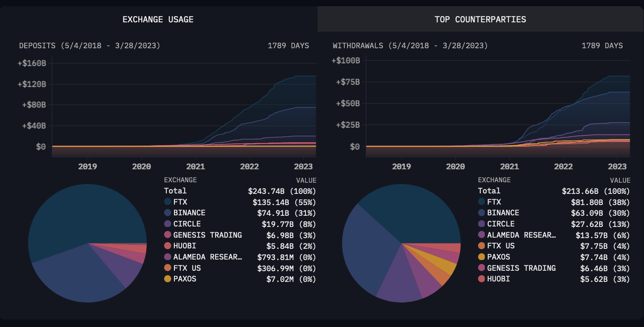Click "1789 DAYS" above the withdrawals chart
The width and height of the screenshot is (644, 327).
coord(602,46)
